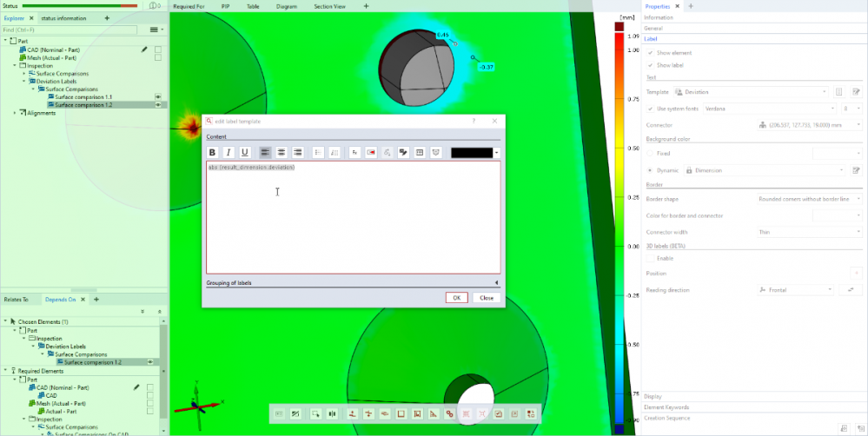868x436 pixels.
Task: Open the Reading direction Frontal dropdown
Action: pos(795,290)
